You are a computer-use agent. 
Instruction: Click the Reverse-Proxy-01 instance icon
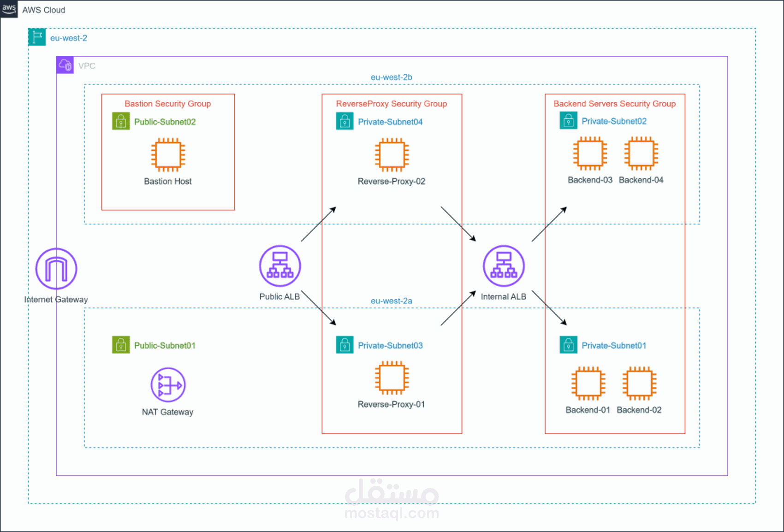[x=392, y=378]
